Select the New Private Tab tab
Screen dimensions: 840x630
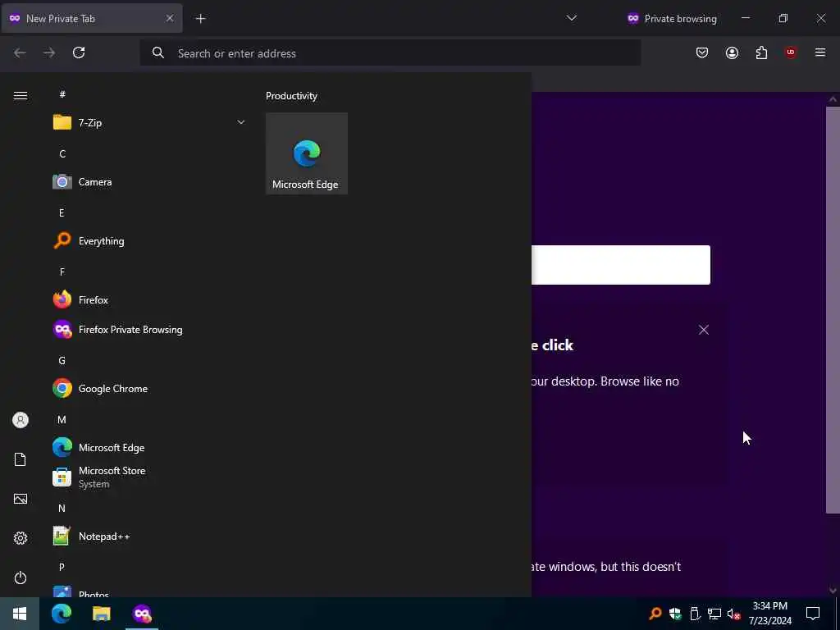[x=91, y=18]
